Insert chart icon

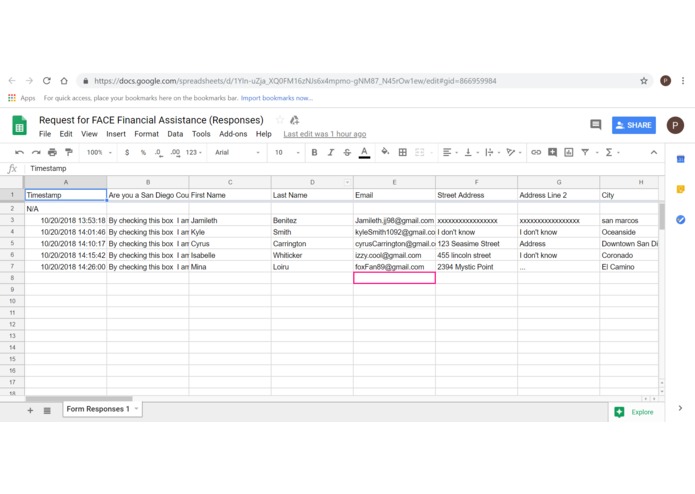point(569,152)
